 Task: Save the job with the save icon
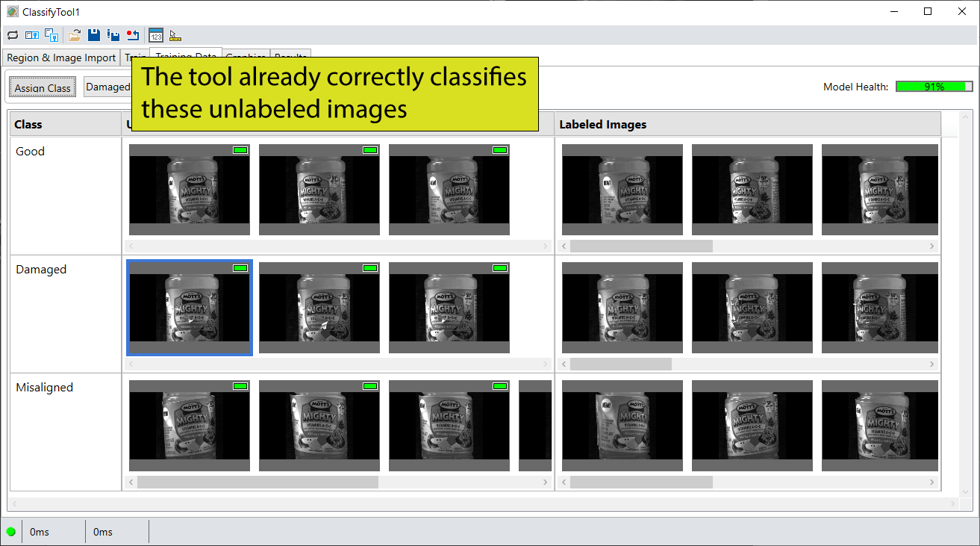93,35
